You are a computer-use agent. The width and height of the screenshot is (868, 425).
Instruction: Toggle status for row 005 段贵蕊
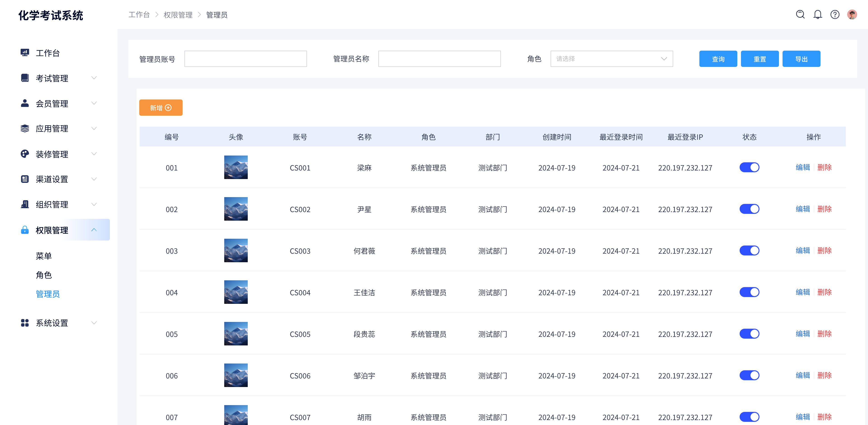click(749, 334)
